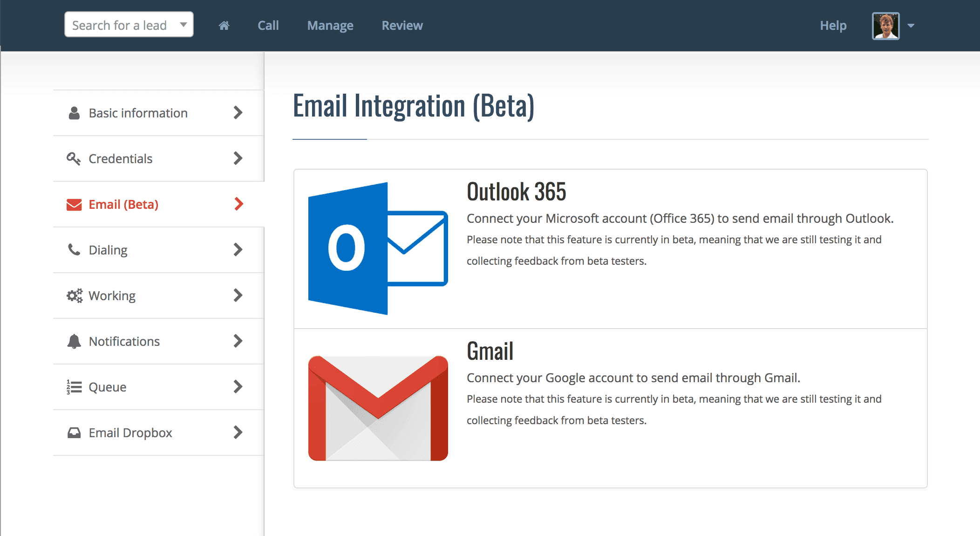Select Email (Beta) settings section
The image size is (980, 536).
pos(158,204)
